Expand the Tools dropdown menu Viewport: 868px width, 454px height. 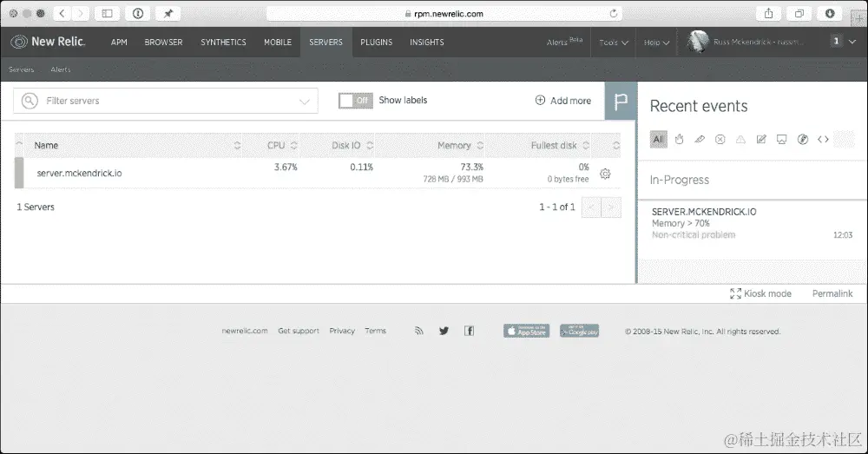(x=614, y=42)
